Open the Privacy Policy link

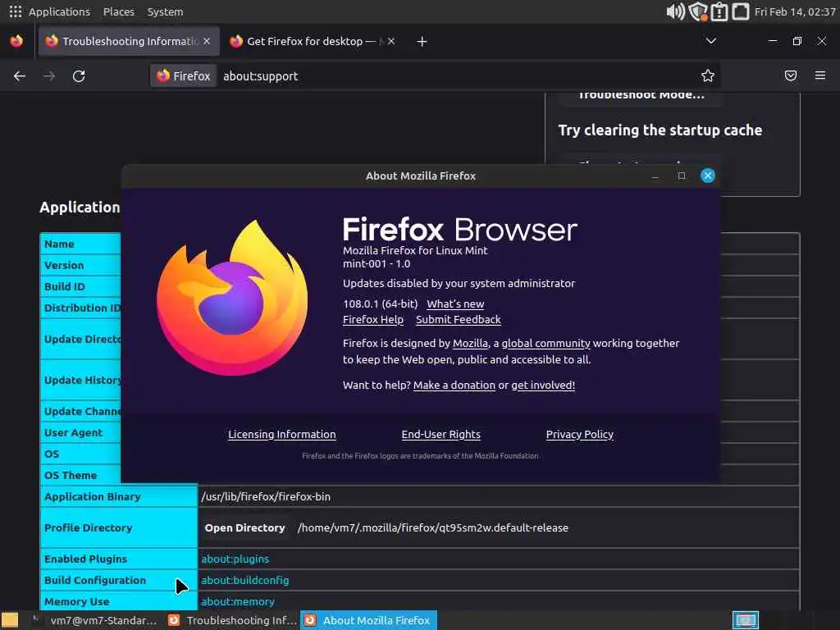tap(580, 434)
